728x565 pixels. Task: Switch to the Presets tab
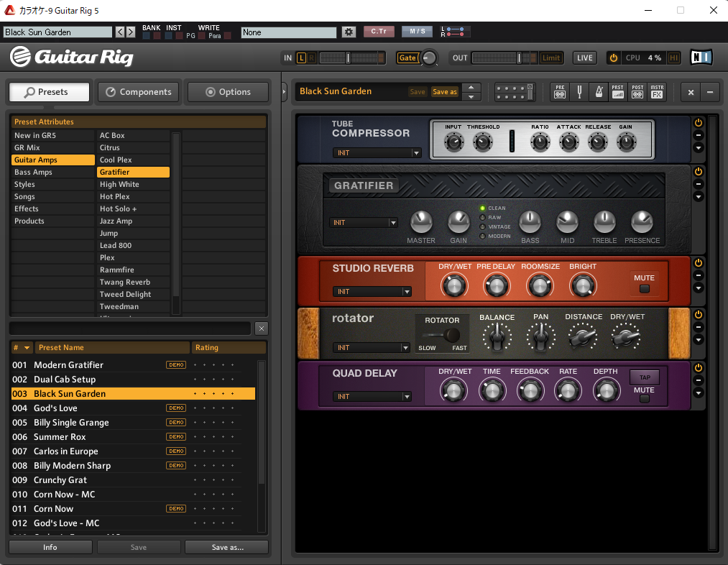tap(49, 92)
